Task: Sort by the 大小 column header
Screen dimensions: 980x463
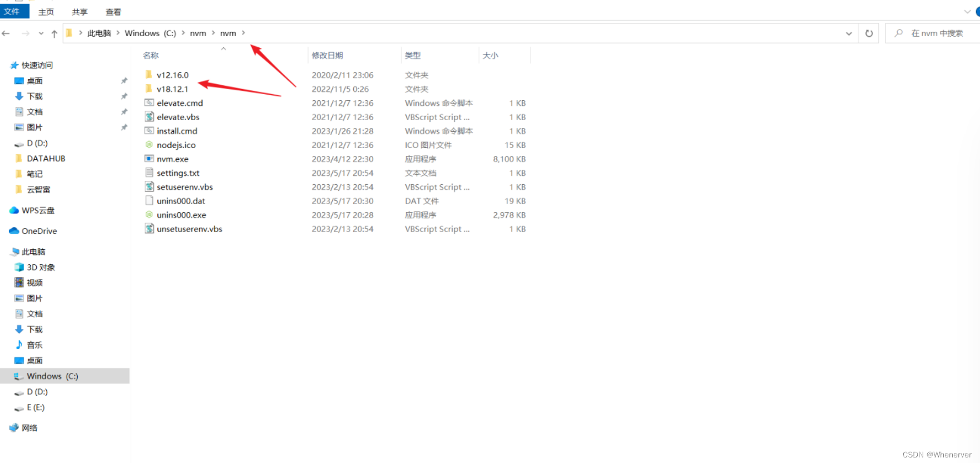Action: (491, 55)
